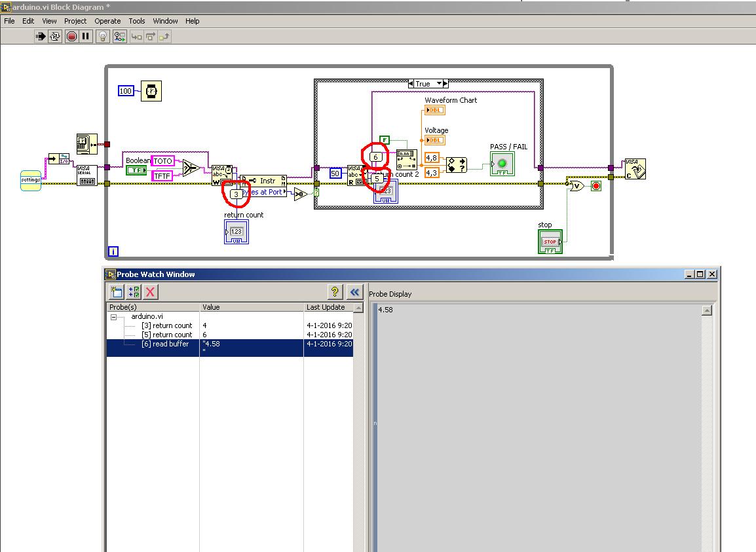Toggle Run Continuously in the toolbar
The height and width of the screenshot is (552, 756).
(x=56, y=37)
